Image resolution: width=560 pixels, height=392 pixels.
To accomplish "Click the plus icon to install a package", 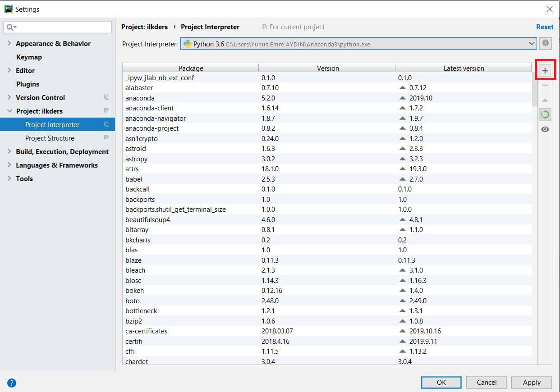I will [x=545, y=71].
